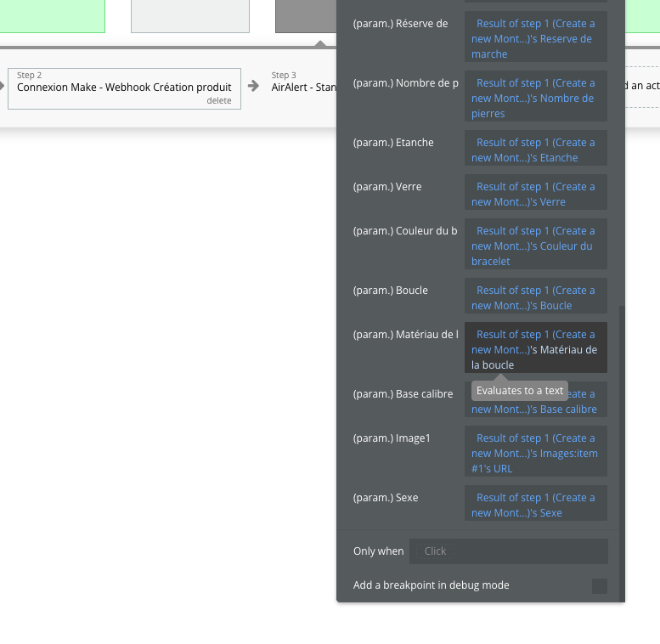Click the '(param.) Sexe' label
Viewport: 660px width, 644px height.
point(386,497)
